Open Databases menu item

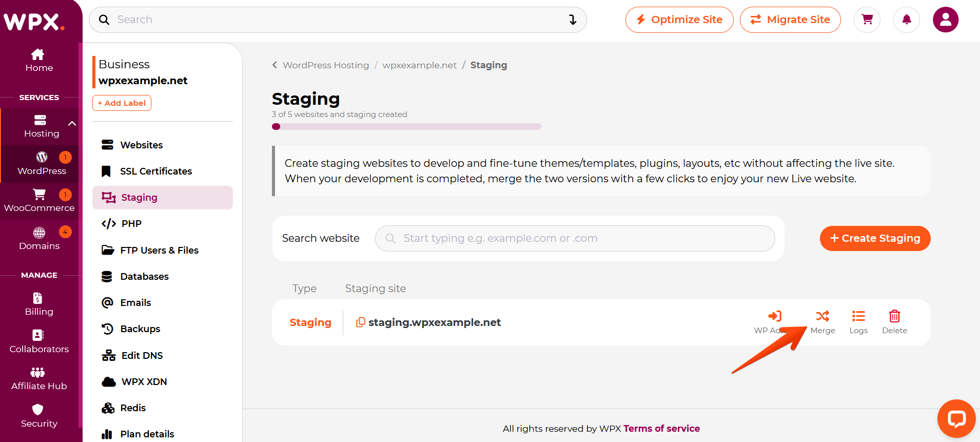(x=163, y=277)
